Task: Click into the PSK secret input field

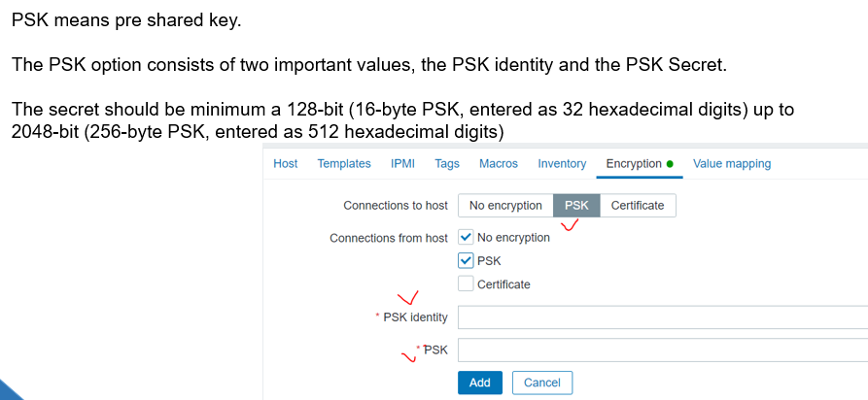Action: pyautogui.click(x=663, y=350)
